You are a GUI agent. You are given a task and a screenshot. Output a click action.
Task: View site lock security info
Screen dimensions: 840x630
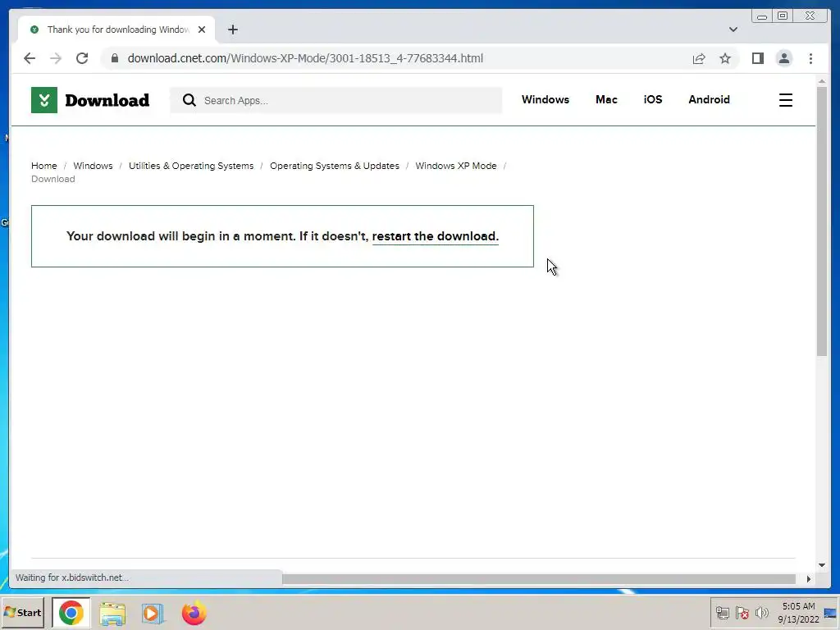tap(115, 58)
